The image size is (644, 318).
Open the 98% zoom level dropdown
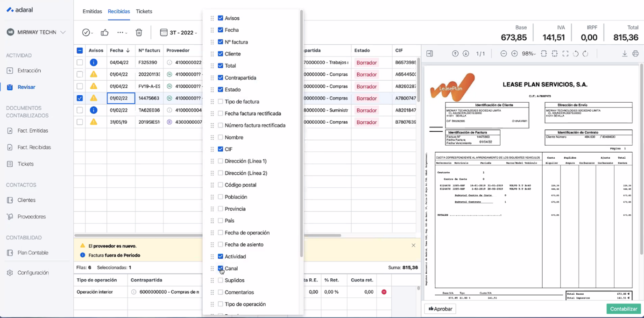529,54
